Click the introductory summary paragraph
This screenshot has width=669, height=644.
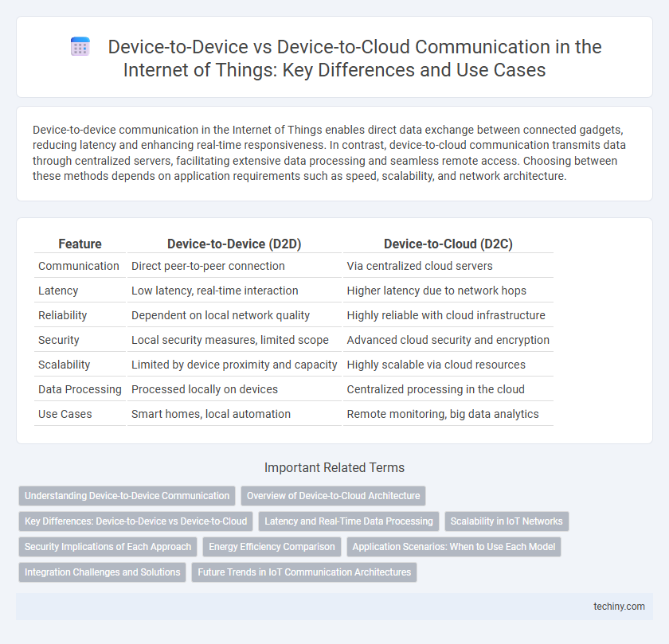pyautogui.click(x=329, y=153)
